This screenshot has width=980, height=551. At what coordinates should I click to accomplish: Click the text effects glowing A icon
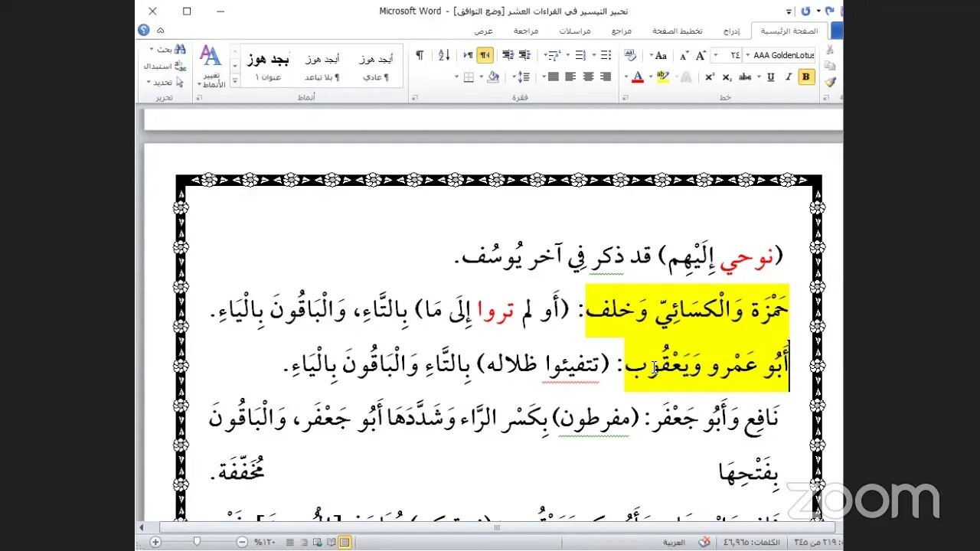[686, 77]
